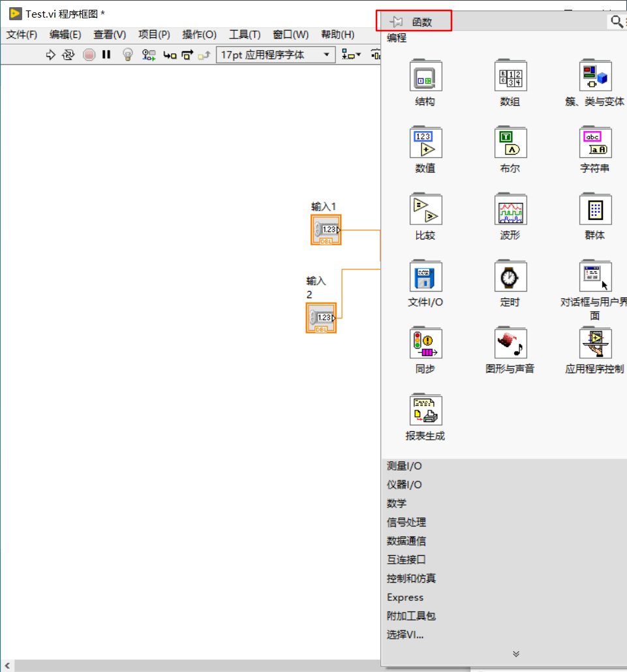Select the 输入1 numeric control terminal
627x672 pixels.
325,230
